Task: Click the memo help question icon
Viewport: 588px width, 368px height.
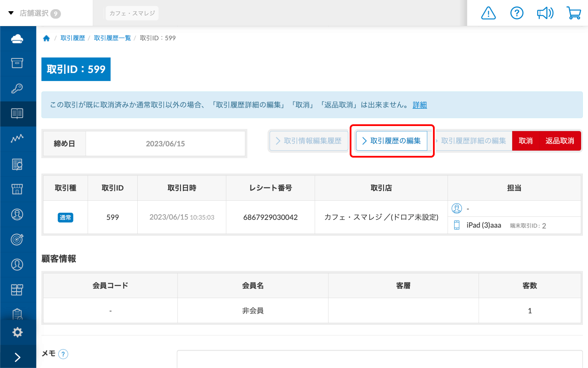Action: point(63,354)
